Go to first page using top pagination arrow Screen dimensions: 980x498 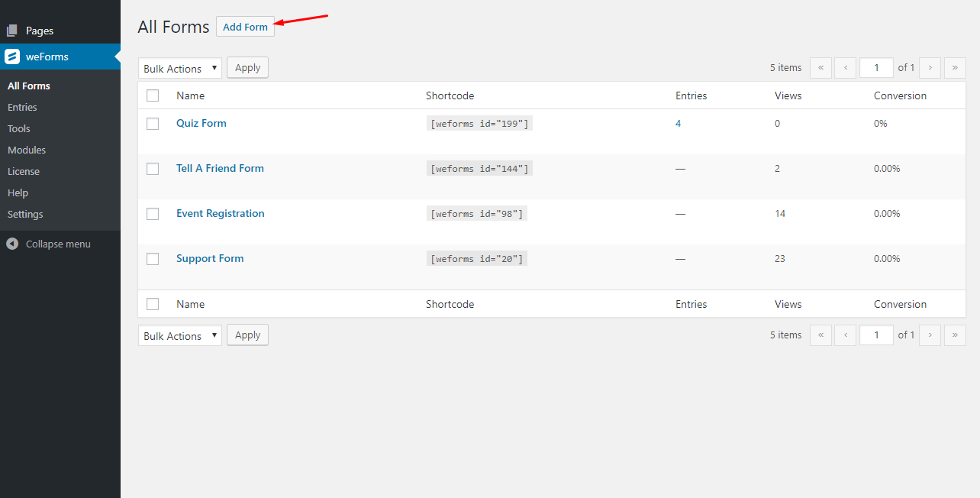point(820,68)
